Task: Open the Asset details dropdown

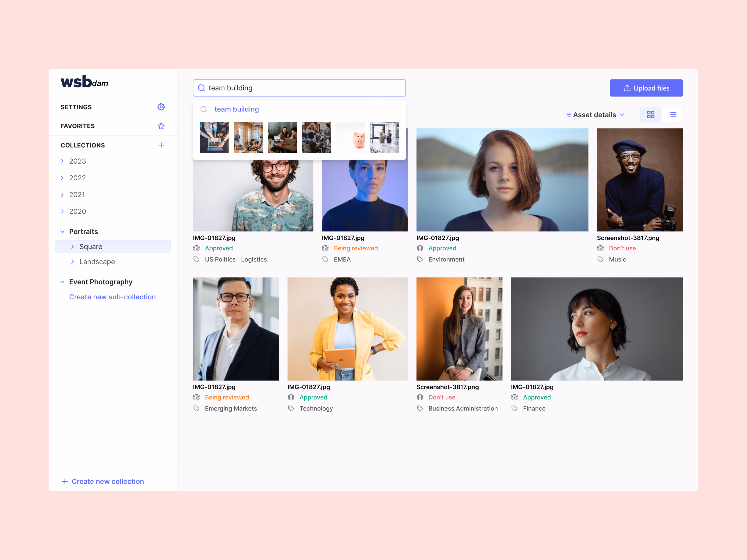Action: tap(594, 115)
